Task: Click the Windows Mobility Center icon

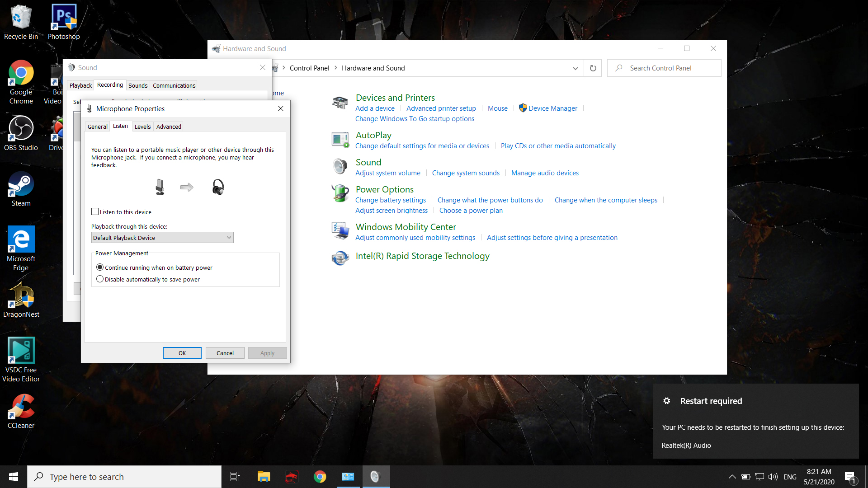Action: coord(340,231)
